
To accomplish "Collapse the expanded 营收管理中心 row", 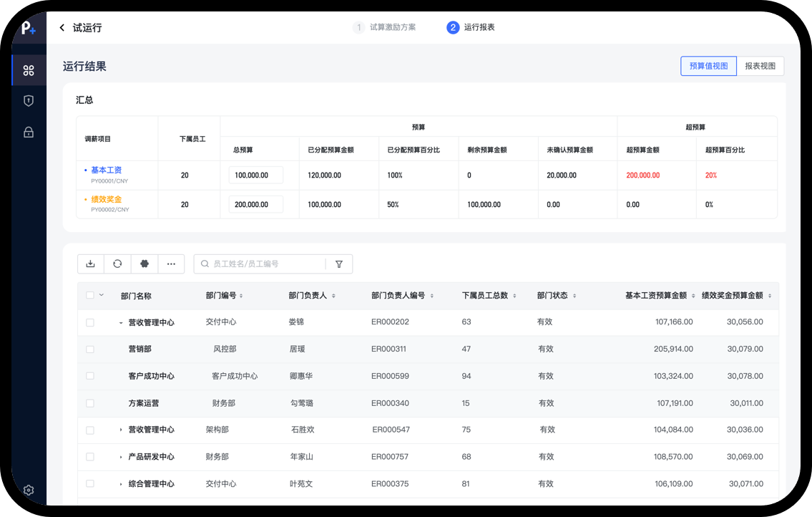I will [x=121, y=323].
